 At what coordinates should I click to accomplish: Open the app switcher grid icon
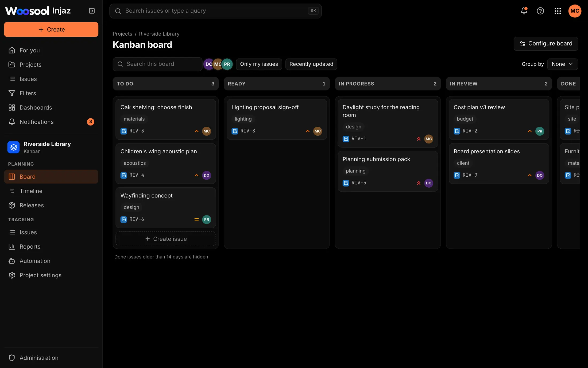pos(558,11)
